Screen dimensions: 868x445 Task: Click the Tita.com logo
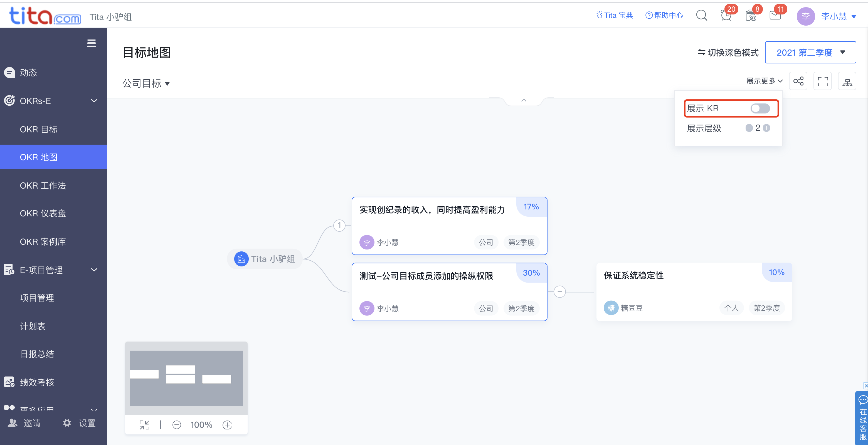pyautogui.click(x=45, y=16)
